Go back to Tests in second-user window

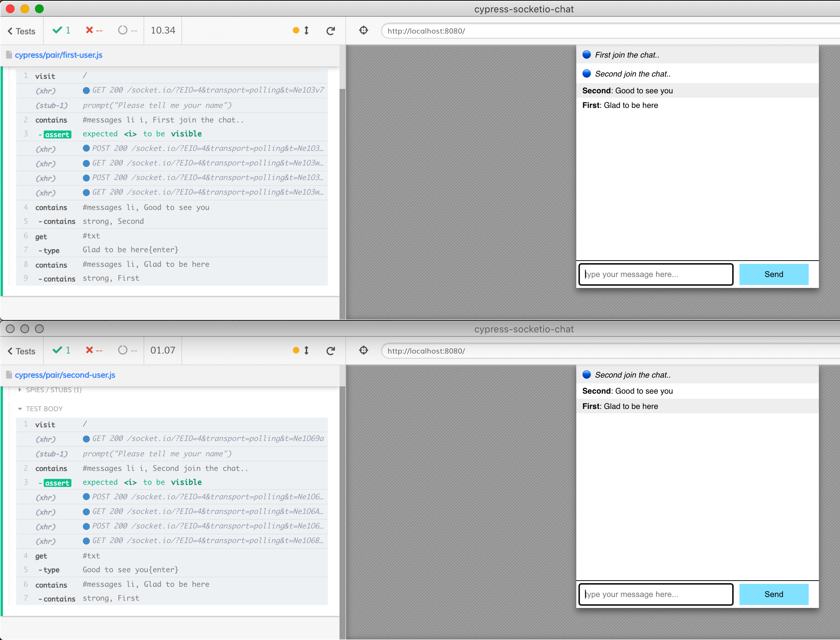(21, 351)
